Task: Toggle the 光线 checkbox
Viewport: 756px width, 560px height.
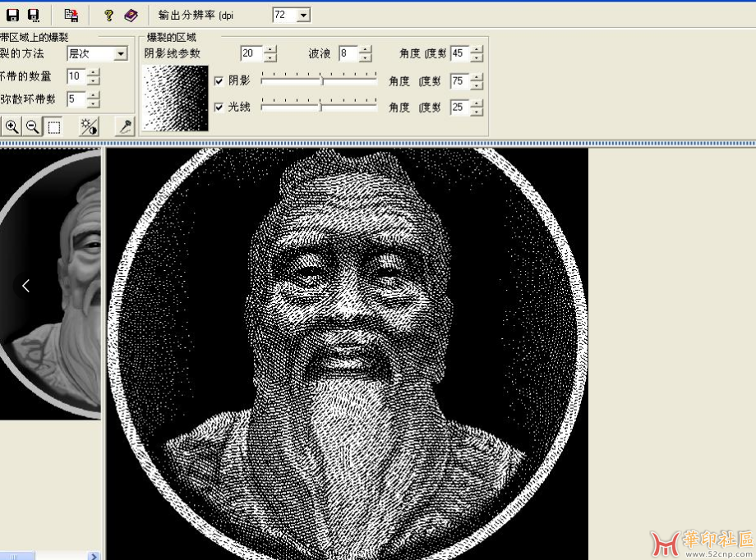Action: [x=219, y=108]
